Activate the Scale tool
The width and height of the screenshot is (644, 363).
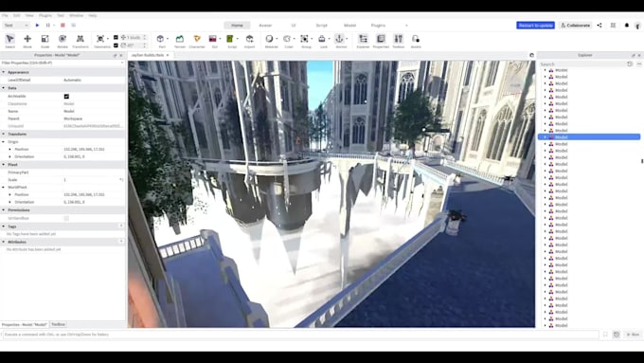(x=45, y=41)
